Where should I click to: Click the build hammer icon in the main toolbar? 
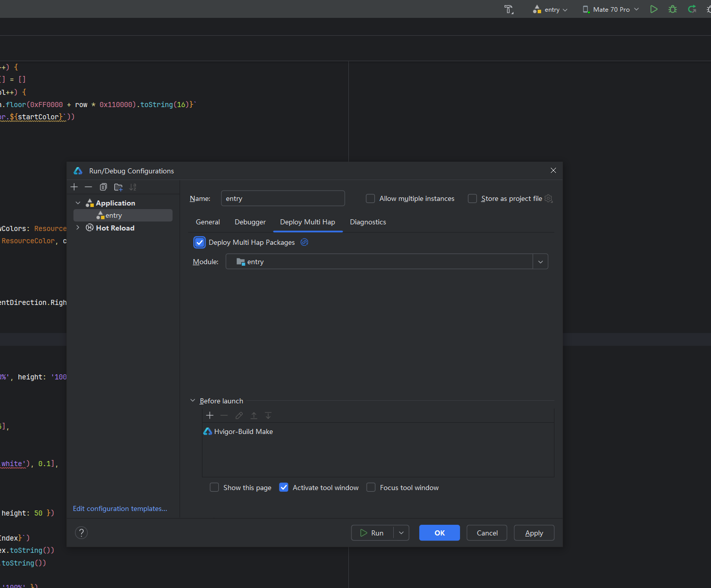(509, 9)
